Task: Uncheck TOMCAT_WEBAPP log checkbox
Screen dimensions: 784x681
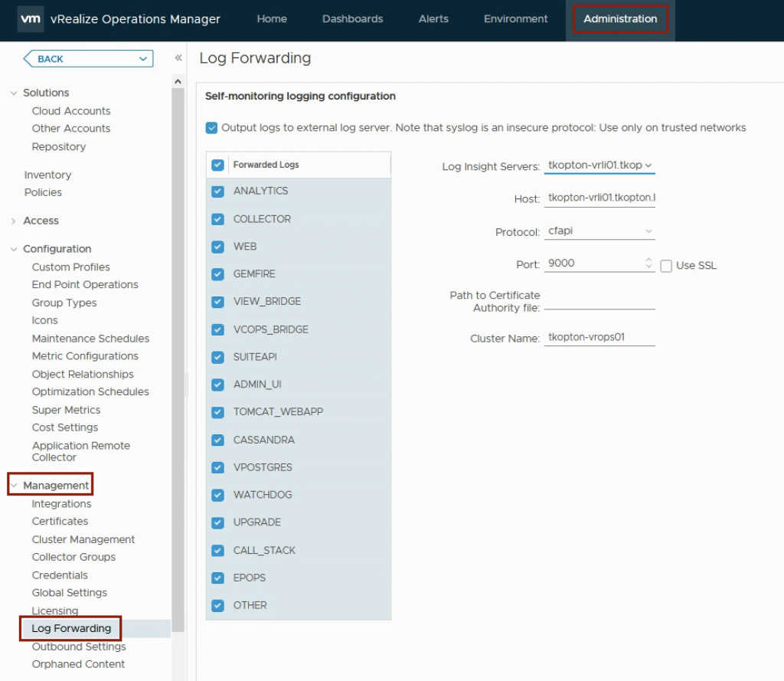Action: click(x=217, y=412)
